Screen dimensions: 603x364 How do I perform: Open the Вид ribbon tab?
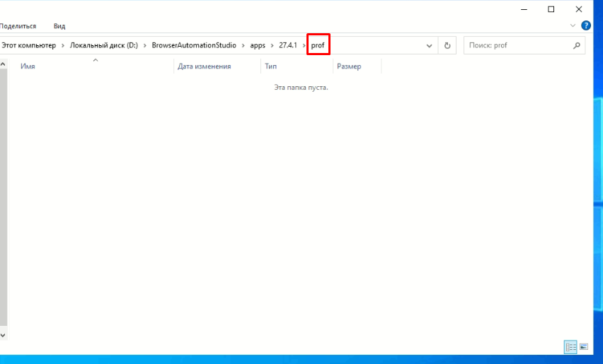click(59, 25)
